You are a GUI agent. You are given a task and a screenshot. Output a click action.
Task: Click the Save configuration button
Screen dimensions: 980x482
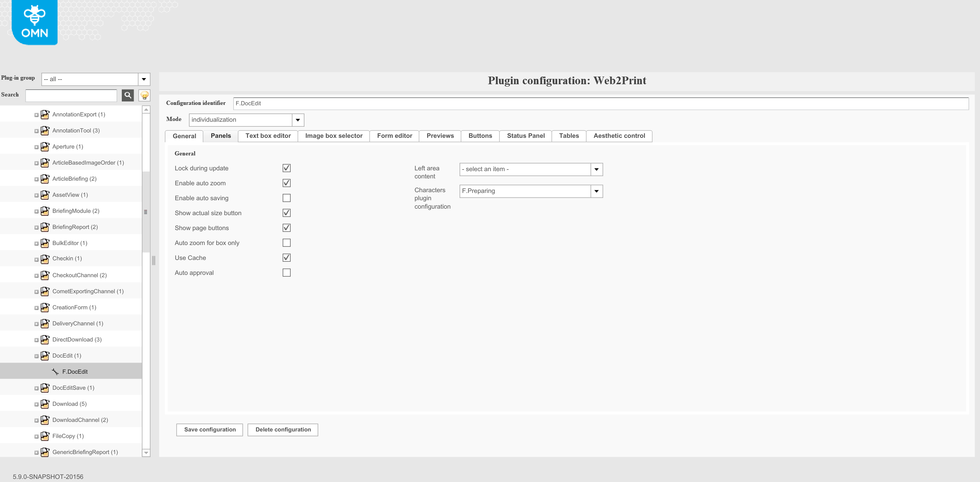(x=210, y=430)
